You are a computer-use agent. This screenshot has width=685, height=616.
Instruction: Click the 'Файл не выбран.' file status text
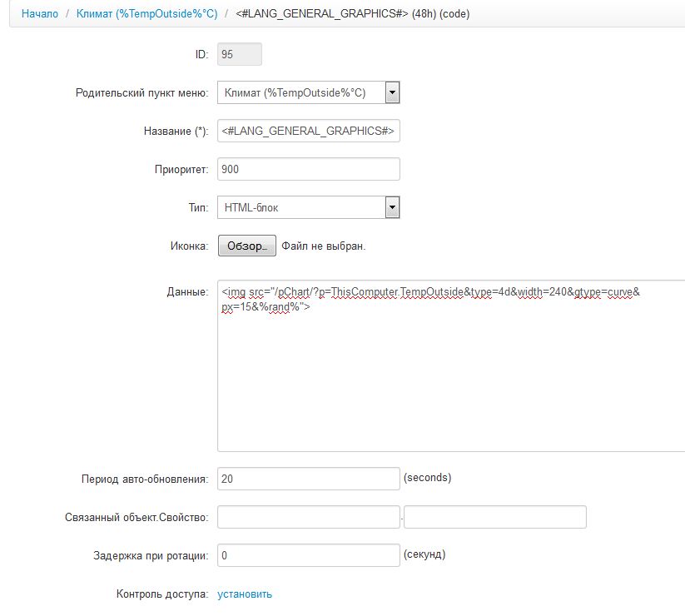coord(323,246)
